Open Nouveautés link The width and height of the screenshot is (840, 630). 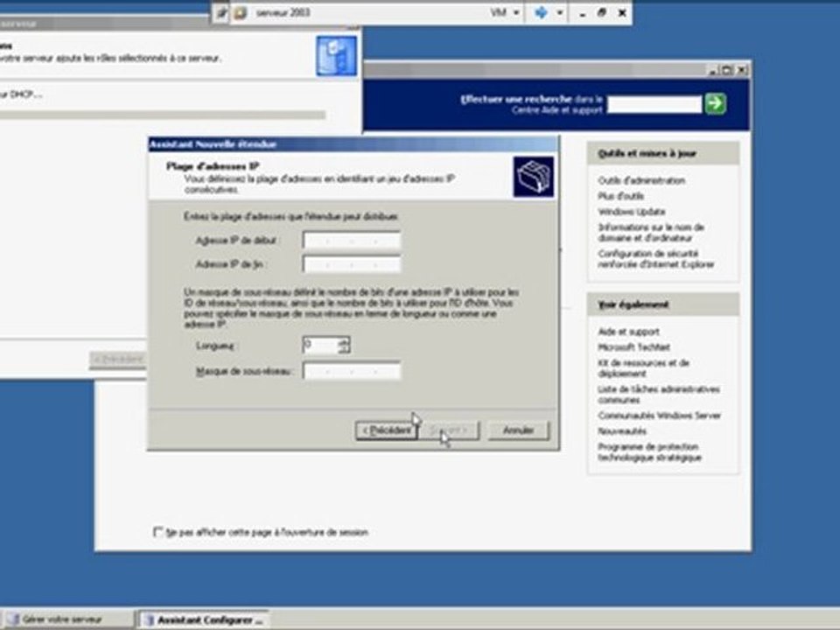622,430
